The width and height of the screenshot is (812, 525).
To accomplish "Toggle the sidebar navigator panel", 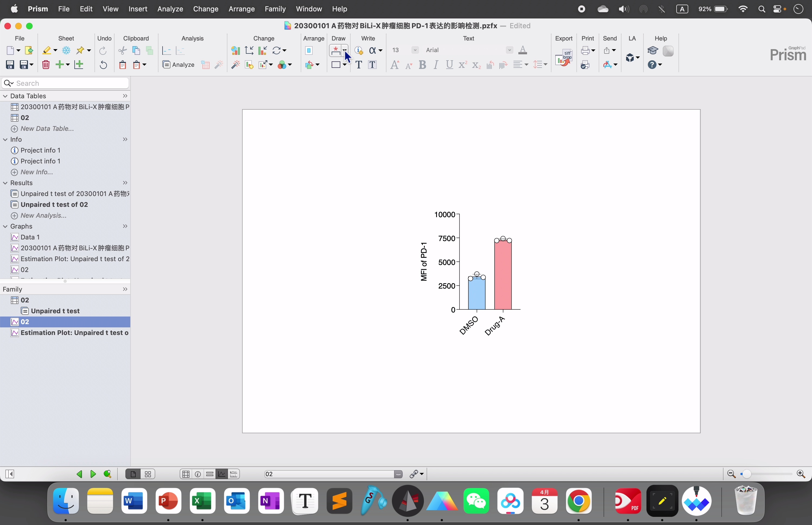I will coord(10,474).
